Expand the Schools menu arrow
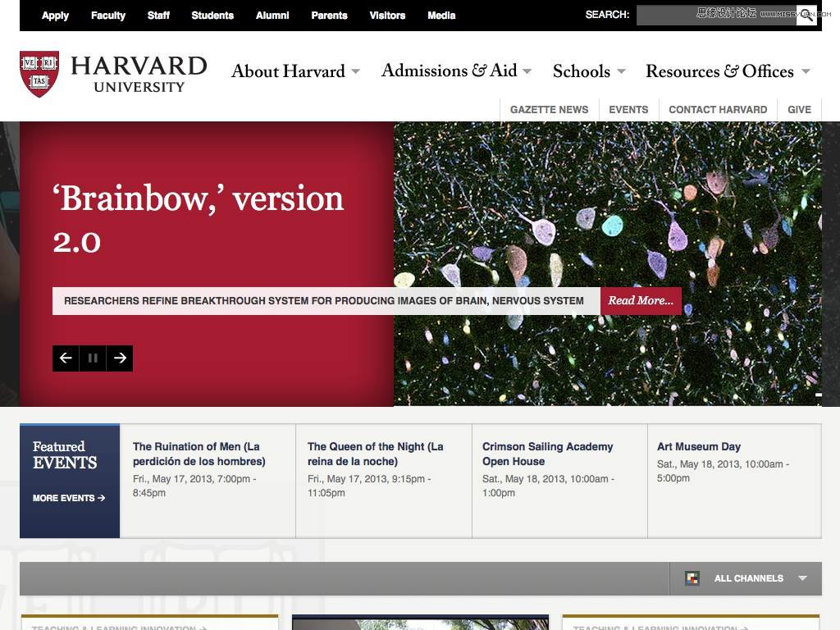The height and width of the screenshot is (630, 840). click(x=622, y=71)
